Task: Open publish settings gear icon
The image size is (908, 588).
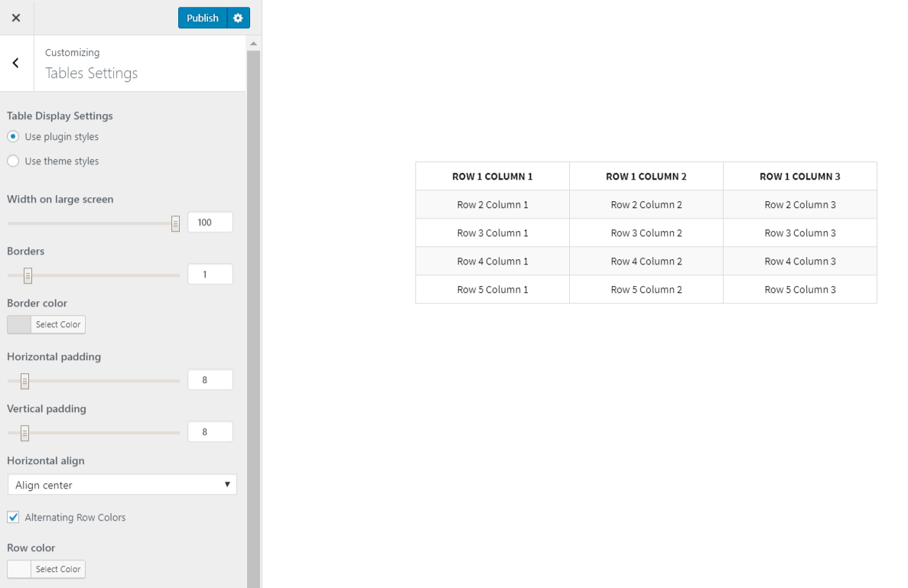Action: [x=238, y=18]
